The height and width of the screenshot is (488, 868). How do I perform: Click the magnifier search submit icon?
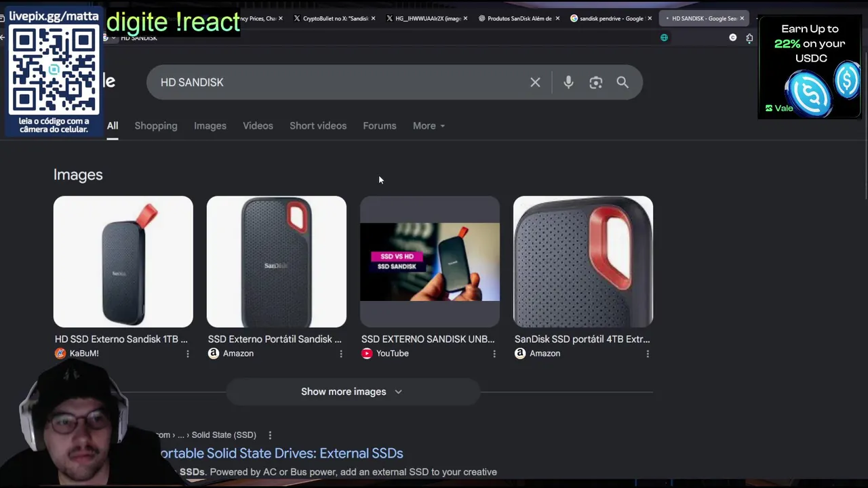click(x=623, y=82)
